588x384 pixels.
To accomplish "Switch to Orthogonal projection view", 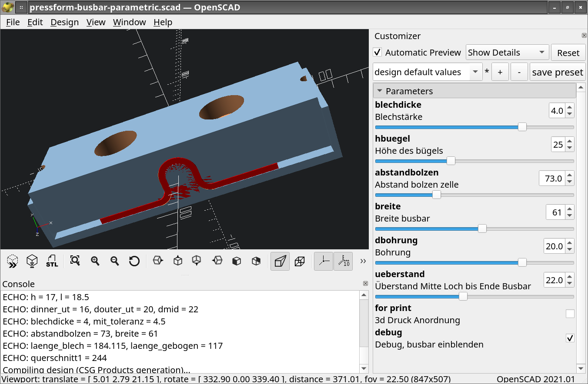I will [x=300, y=261].
